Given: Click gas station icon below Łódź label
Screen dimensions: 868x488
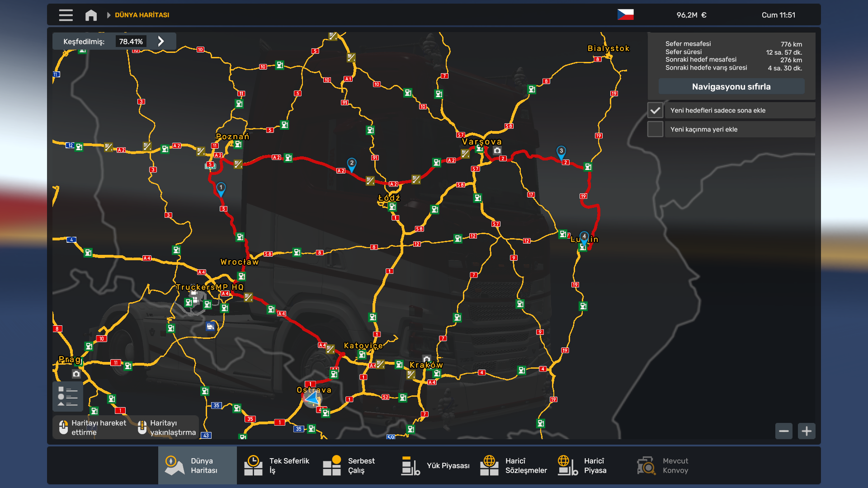Looking at the screenshot, I should pyautogui.click(x=392, y=207).
